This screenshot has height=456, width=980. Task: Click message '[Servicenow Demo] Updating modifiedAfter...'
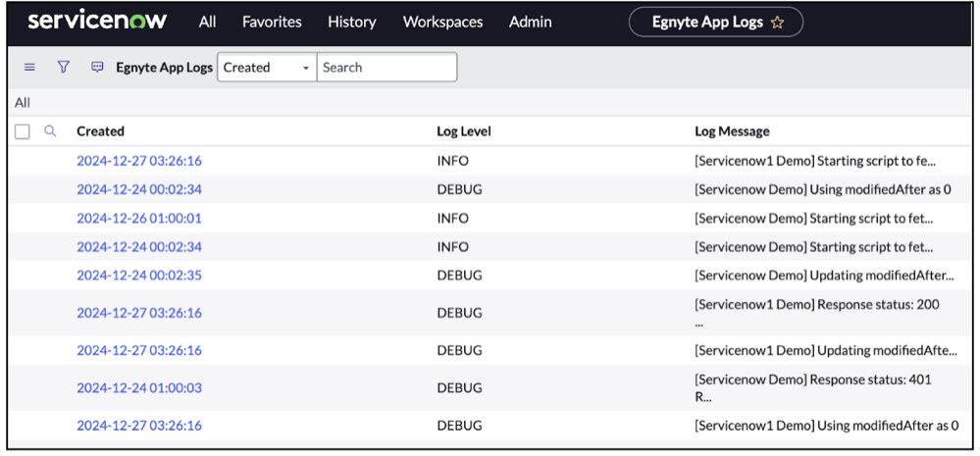click(824, 276)
